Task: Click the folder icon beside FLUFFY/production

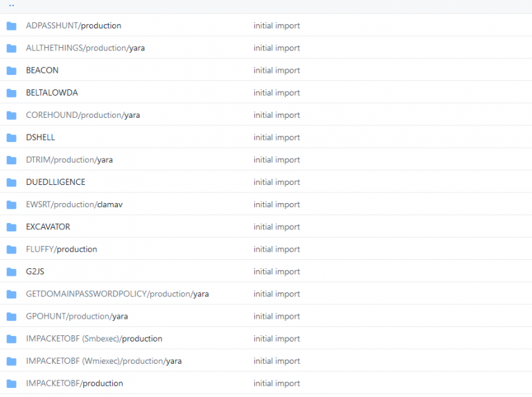Action: click(11, 249)
